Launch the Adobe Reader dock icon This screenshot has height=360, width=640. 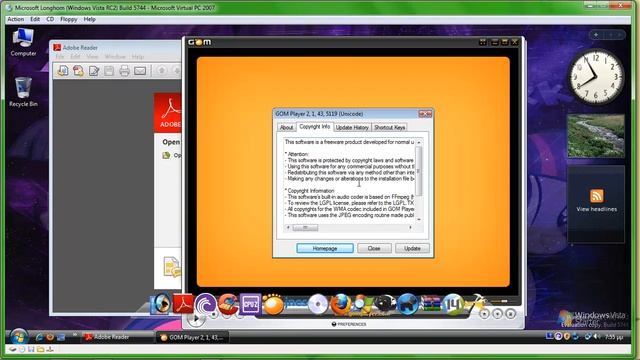point(182,304)
